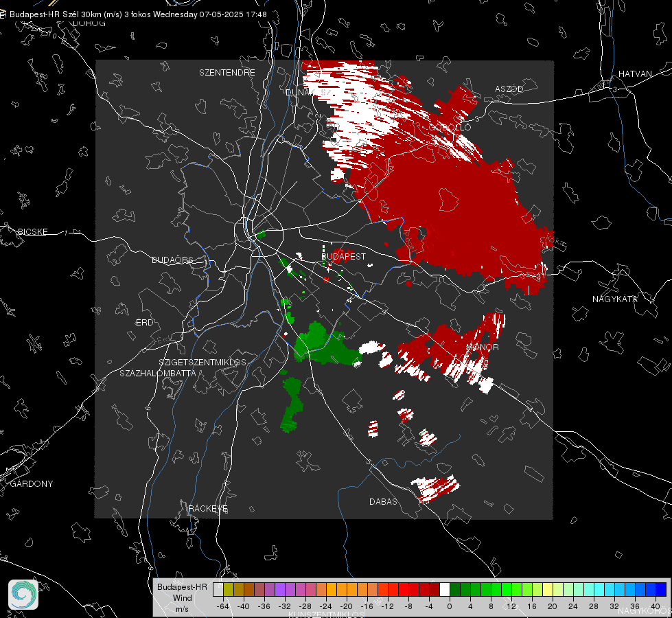Viewport: 672px width, 618px height.
Task: Click the DOROG label at the top
Action: click(89, 23)
